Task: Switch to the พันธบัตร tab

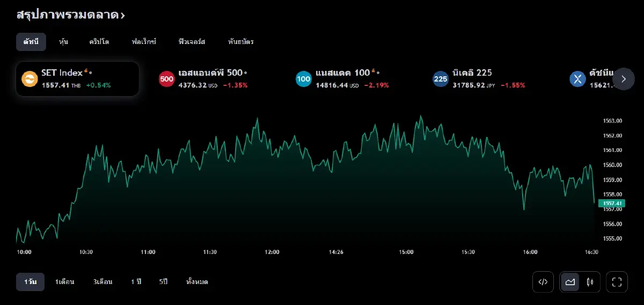Action: coord(241,41)
